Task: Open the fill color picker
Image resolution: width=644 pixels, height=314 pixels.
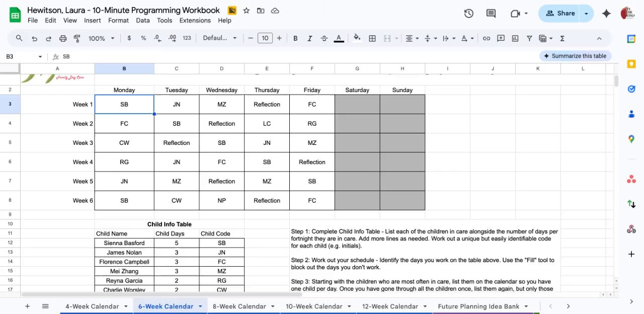Action: tap(357, 38)
